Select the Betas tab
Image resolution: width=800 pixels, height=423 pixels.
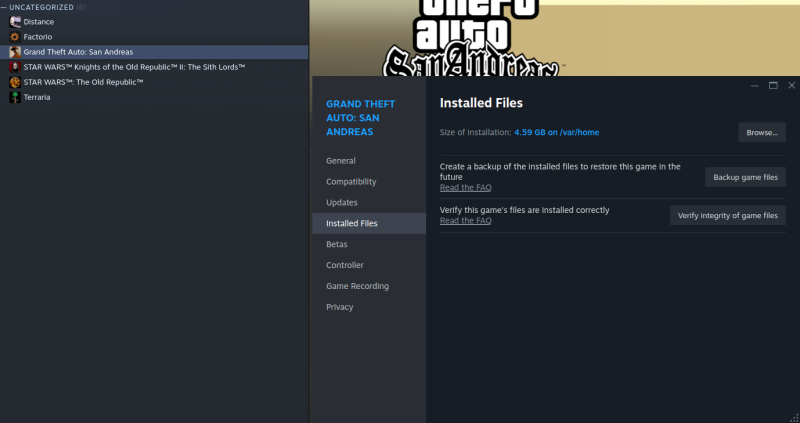(x=337, y=244)
